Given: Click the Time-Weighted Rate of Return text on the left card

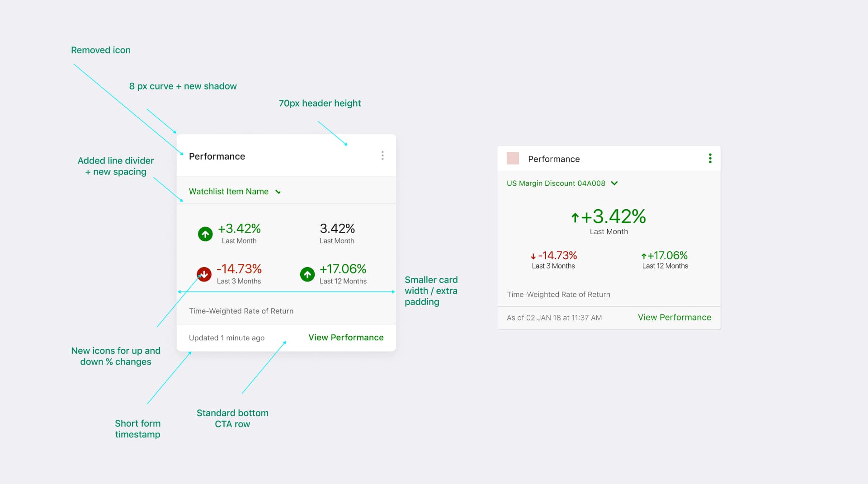Looking at the screenshot, I should [241, 311].
